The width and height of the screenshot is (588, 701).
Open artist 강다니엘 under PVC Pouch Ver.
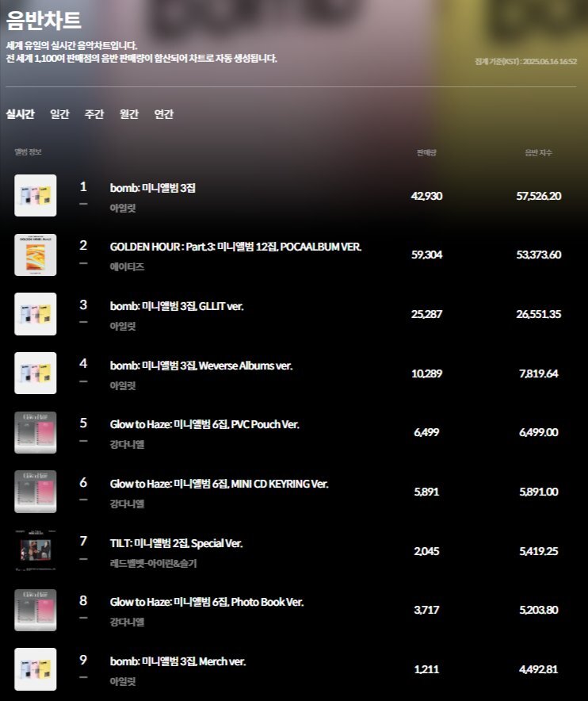click(127, 444)
